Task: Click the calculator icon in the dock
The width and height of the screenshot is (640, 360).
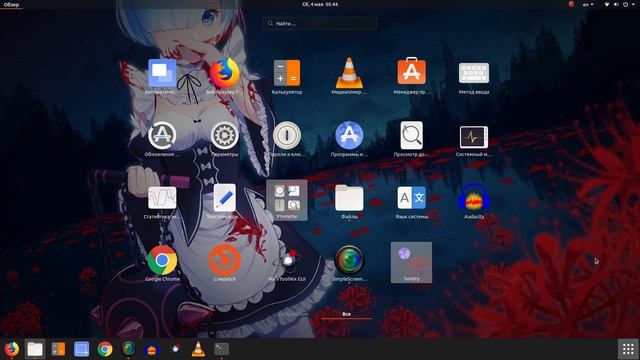Action: 58,349
